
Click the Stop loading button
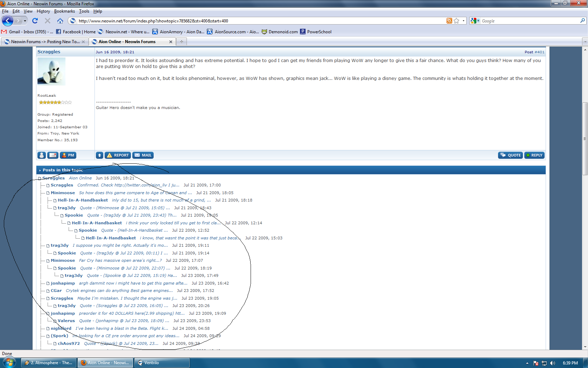(x=48, y=21)
